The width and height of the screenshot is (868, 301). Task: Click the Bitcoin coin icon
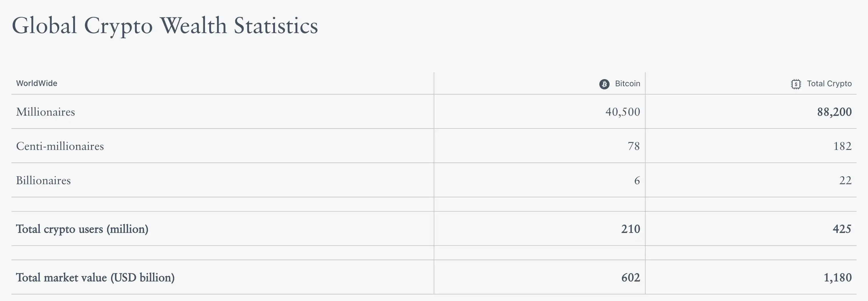click(604, 84)
